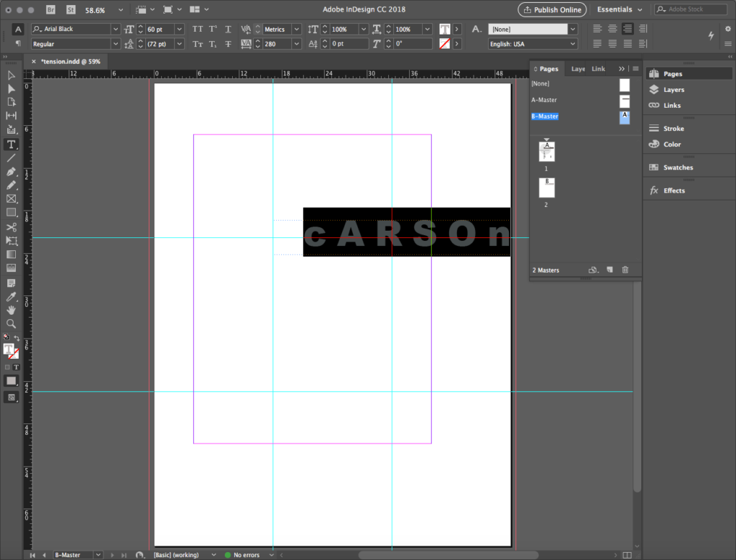The image size is (736, 560).
Task: Choose the Pen tool
Action: click(x=11, y=172)
